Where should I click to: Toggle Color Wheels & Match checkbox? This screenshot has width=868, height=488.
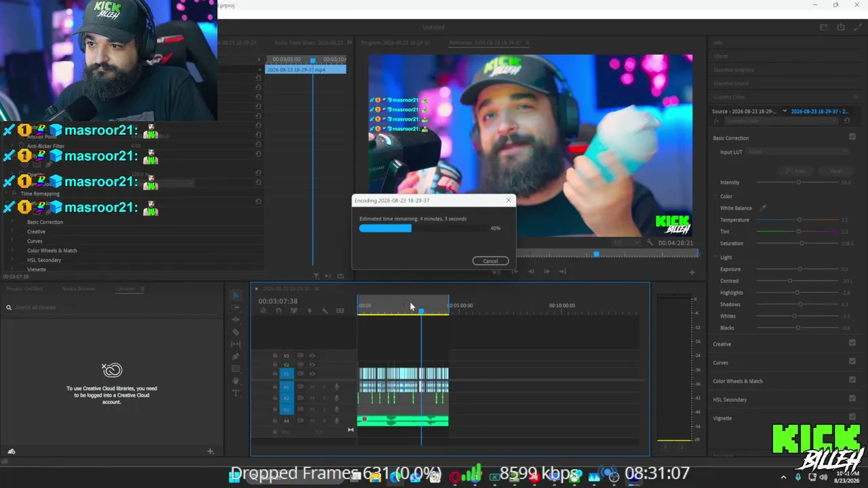(x=852, y=380)
